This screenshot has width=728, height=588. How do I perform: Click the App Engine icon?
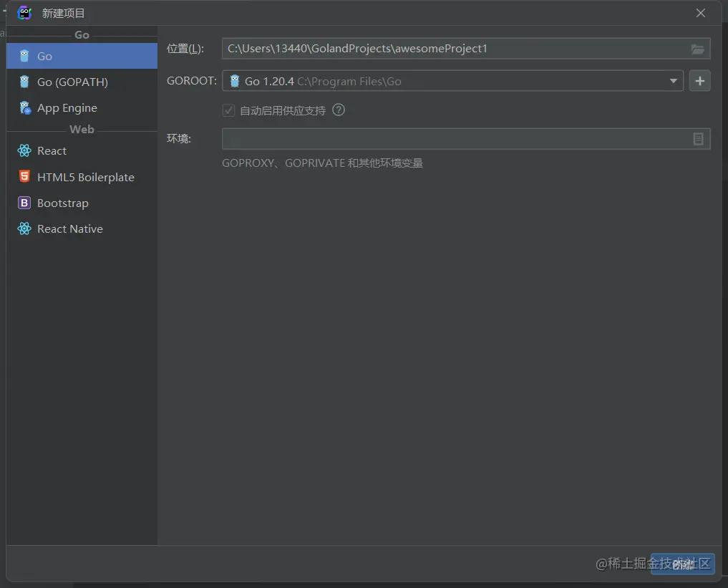(x=25, y=107)
